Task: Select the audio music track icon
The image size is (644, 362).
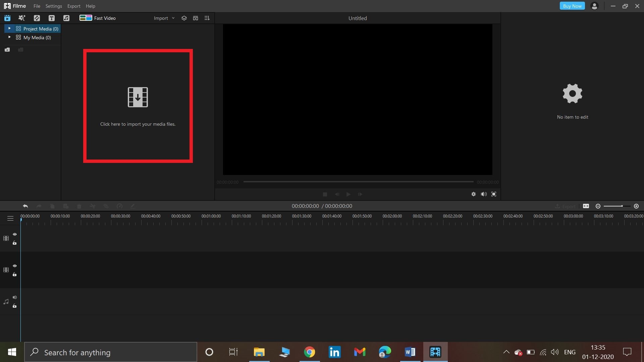Action: click(x=6, y=301)
